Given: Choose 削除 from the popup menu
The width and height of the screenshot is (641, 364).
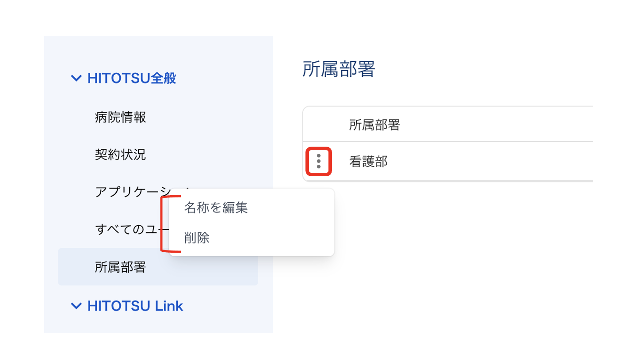Looking at the screenshot, I should 197,239.
